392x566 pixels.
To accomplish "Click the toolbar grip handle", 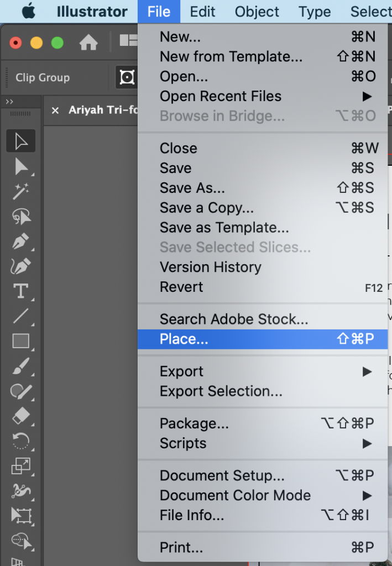I will click(x=20, y=114).
